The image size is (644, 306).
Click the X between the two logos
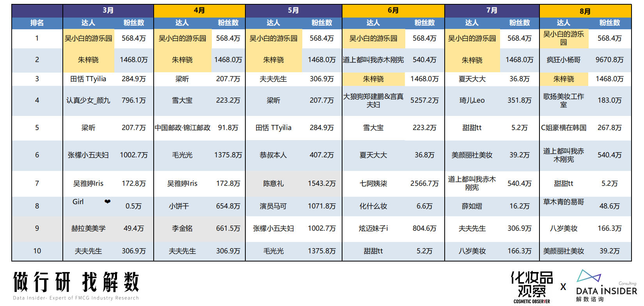coord(563,287)
